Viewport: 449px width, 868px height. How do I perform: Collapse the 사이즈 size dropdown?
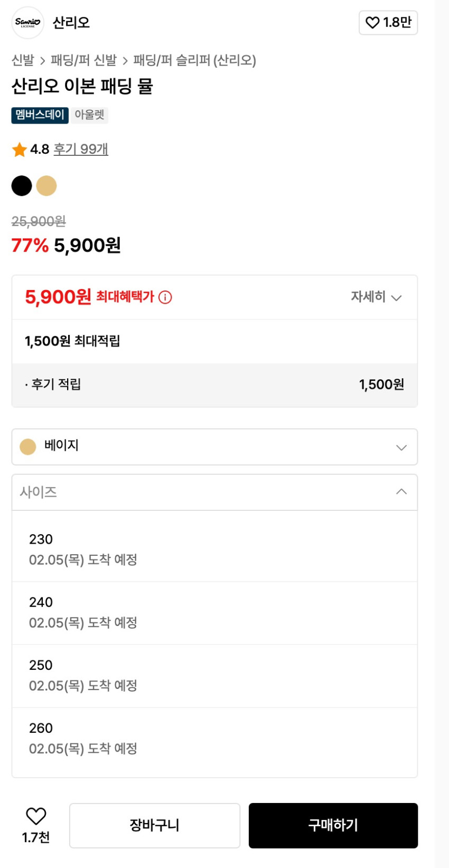pos(214,492)
